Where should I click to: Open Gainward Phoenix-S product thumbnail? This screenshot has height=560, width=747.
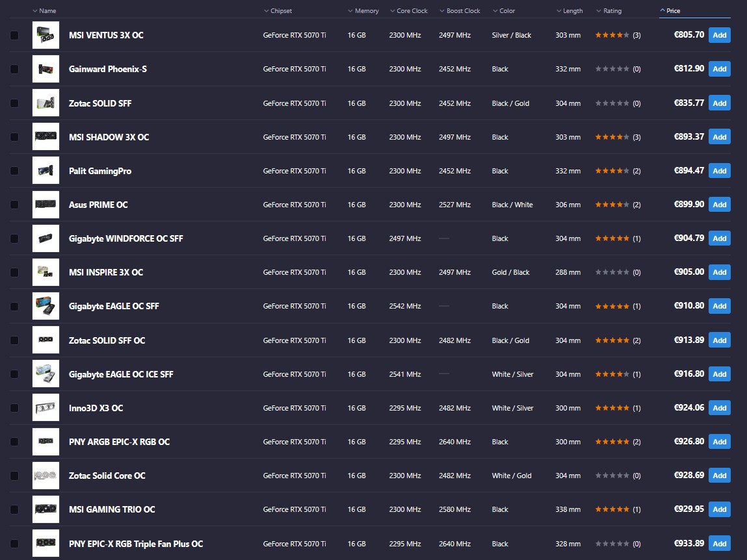[46, 69]
